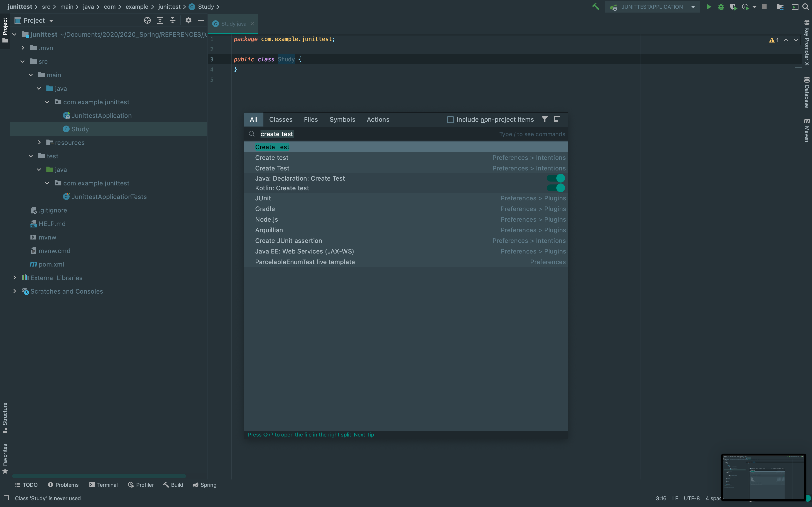Click the Search Everywhere magnifier in the top right
This screenshot has height=507, width=812.
(805, 7)
